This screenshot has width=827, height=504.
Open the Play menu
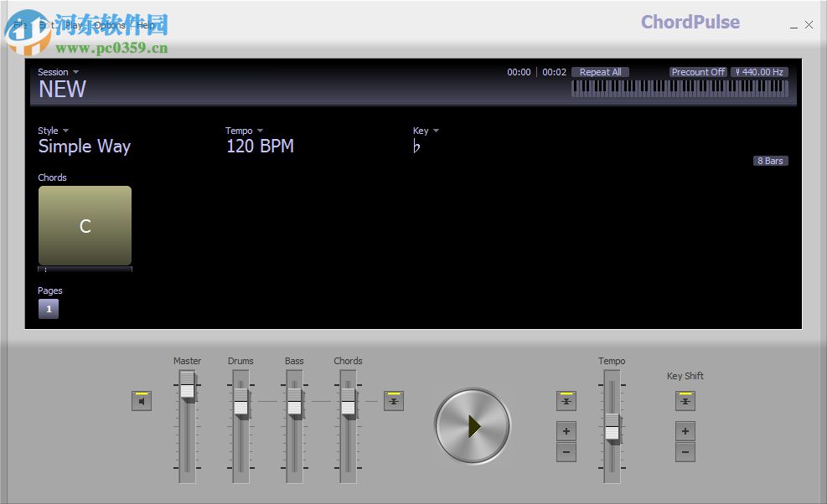coord(74,25)
